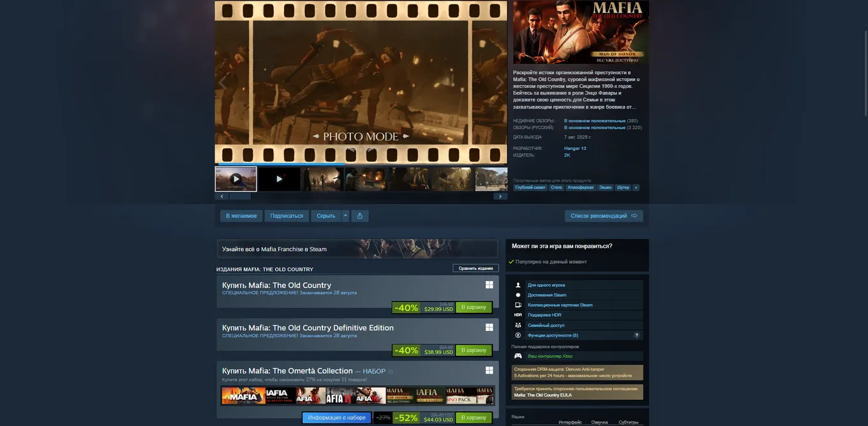Click the share icon button

pos(360,216)
